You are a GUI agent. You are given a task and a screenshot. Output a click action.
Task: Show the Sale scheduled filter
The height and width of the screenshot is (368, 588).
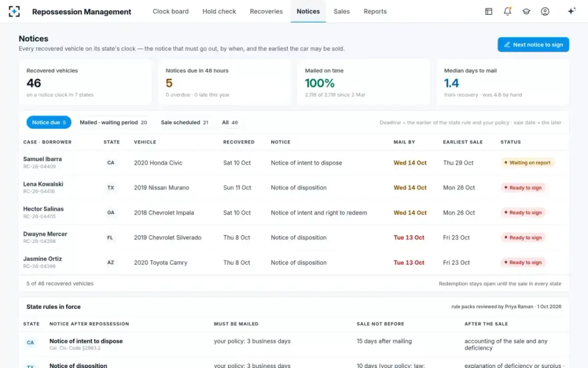pos(184,123)
